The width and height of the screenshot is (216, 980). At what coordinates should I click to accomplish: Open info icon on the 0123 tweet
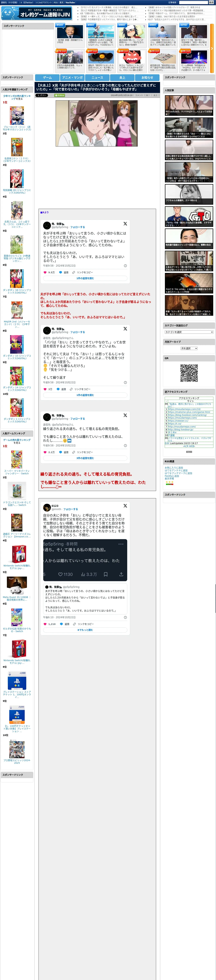(x=126, y=617)
